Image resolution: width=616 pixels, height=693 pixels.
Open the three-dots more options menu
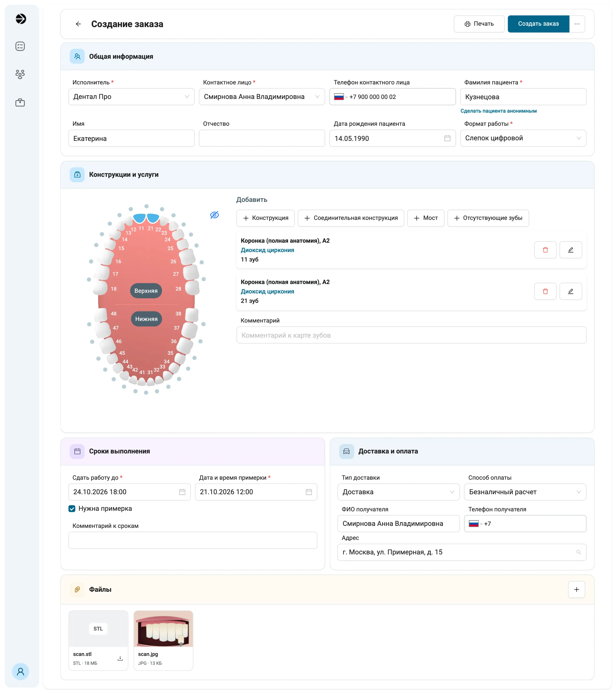pos(577,24)
